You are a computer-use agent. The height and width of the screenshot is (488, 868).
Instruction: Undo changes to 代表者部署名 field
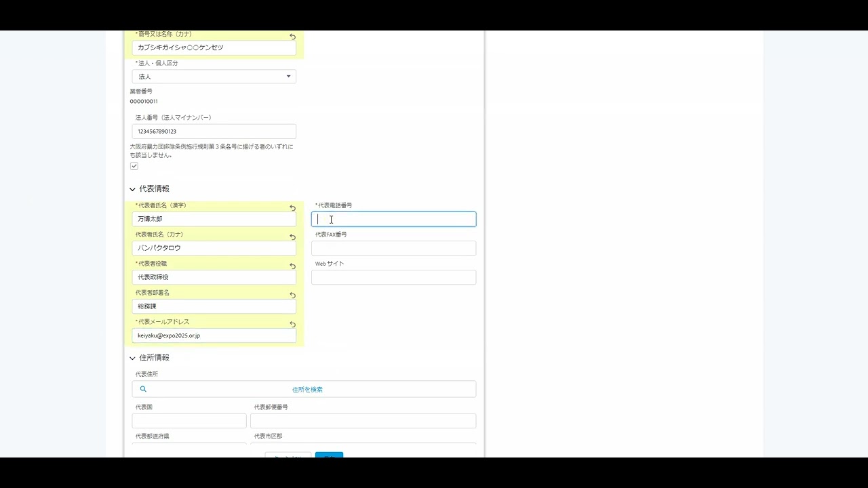(293, 296)
